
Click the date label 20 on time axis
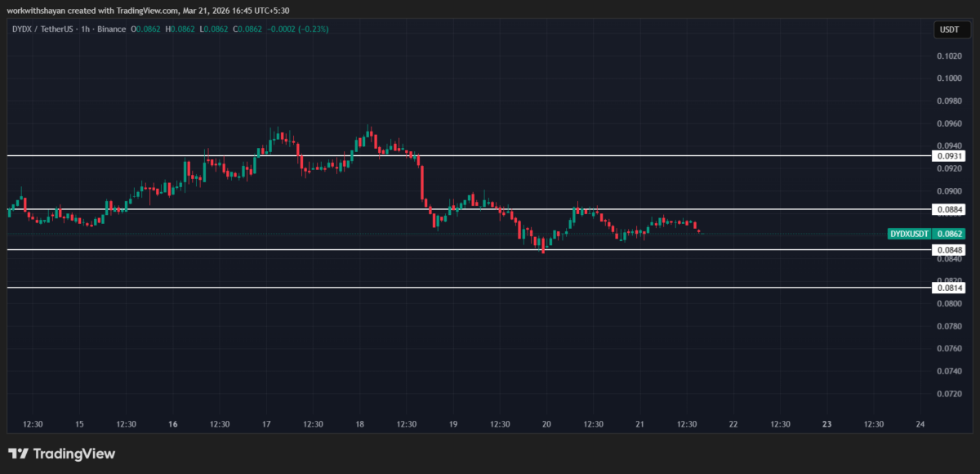pos(546,424)
